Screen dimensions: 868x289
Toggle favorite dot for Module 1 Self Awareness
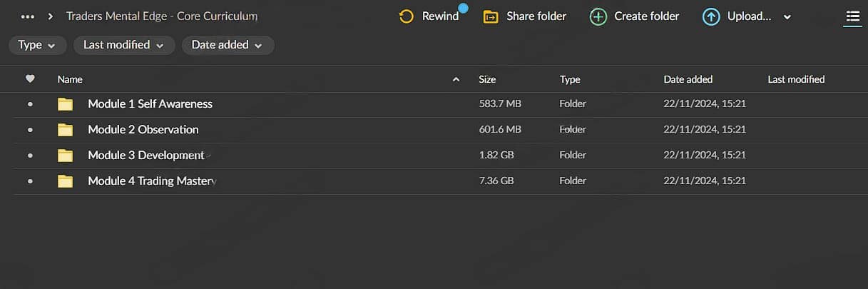(x=30, y=104)
